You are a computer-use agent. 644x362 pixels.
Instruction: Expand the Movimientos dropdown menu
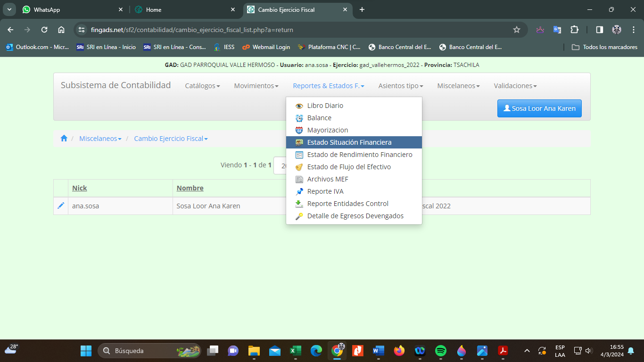[256, 86]
